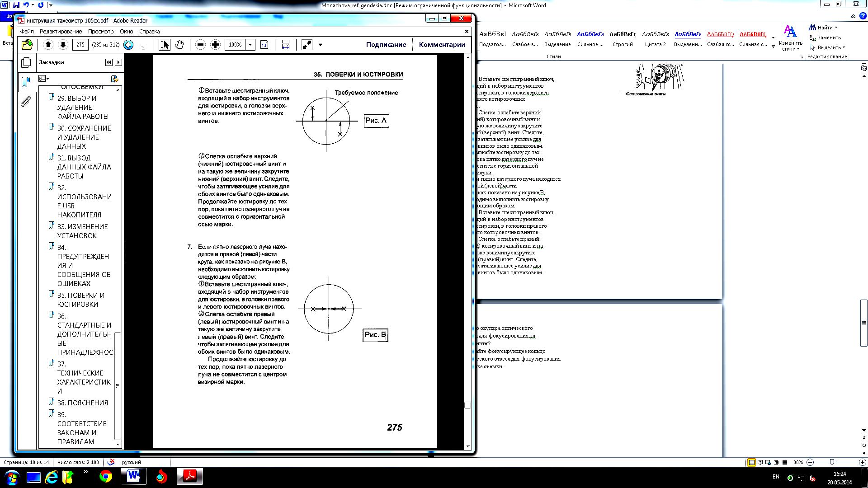Open the Справка menu
Screen dimensions: 868x488
pos(150,31)
